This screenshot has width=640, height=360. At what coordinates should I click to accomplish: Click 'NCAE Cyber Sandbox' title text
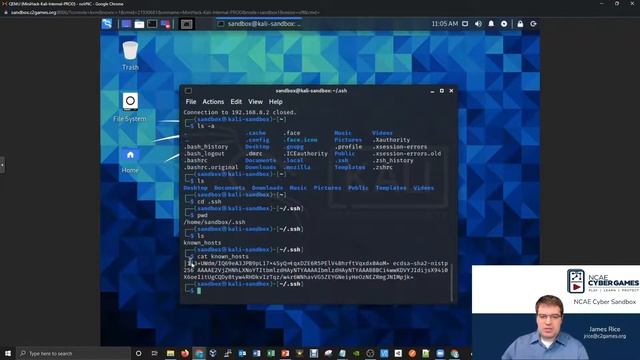click(x=604, y=302)
